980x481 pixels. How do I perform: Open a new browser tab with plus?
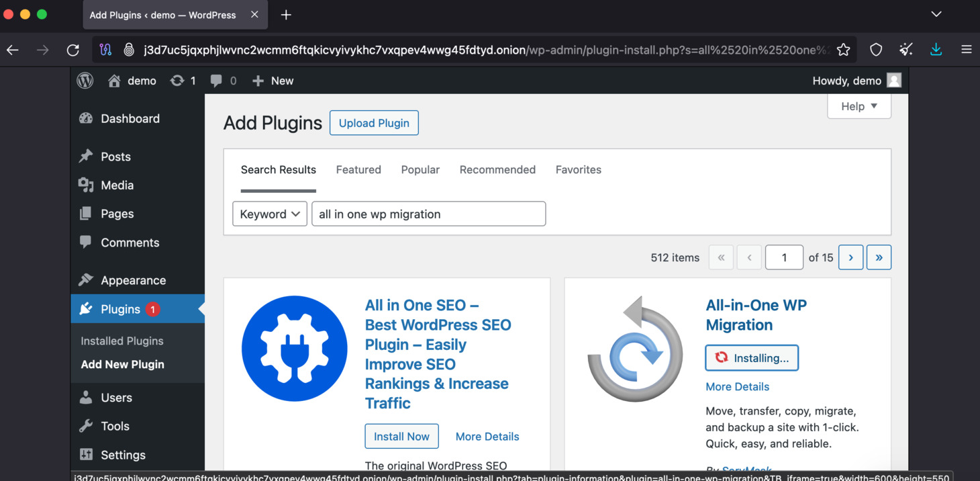[286, 15]
